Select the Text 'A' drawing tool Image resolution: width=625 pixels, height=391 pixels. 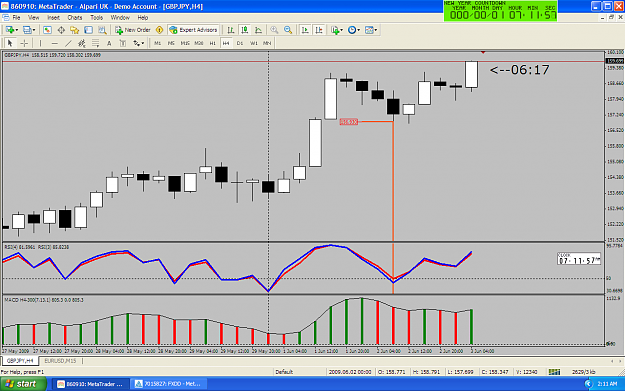click(109, 43)
